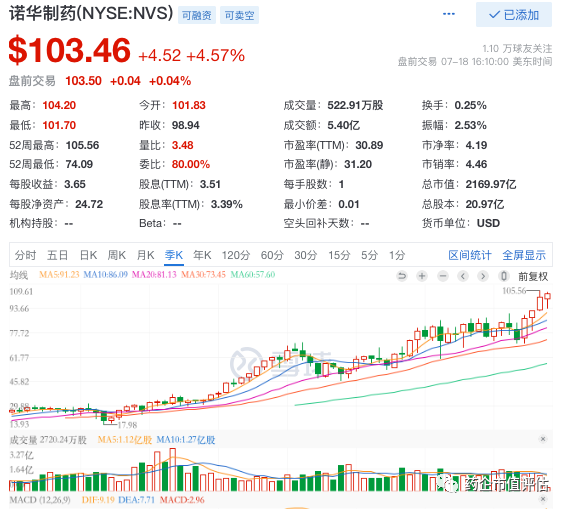Click the MA30:73.45 moving average label

click(x=203, y=275)
